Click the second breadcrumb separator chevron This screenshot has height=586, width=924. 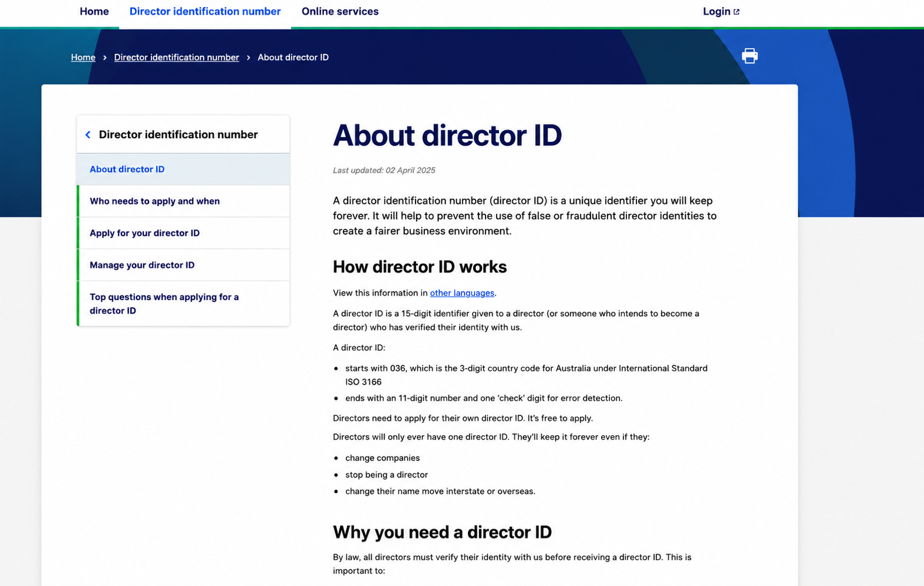click(248, 57)
